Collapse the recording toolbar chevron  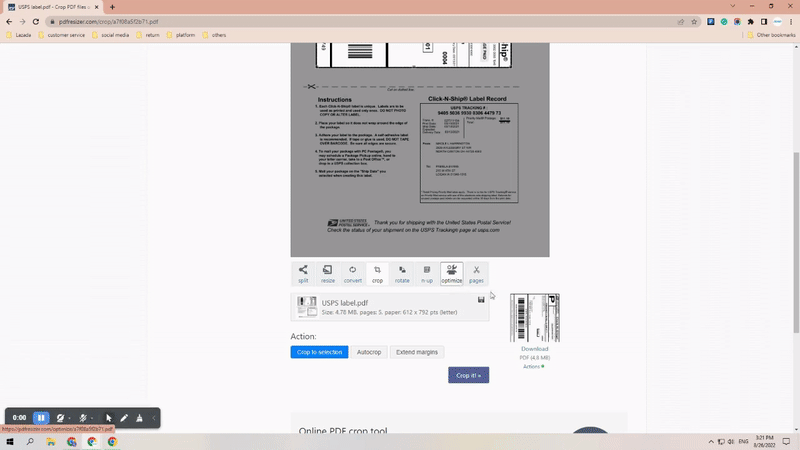(154, 418)
